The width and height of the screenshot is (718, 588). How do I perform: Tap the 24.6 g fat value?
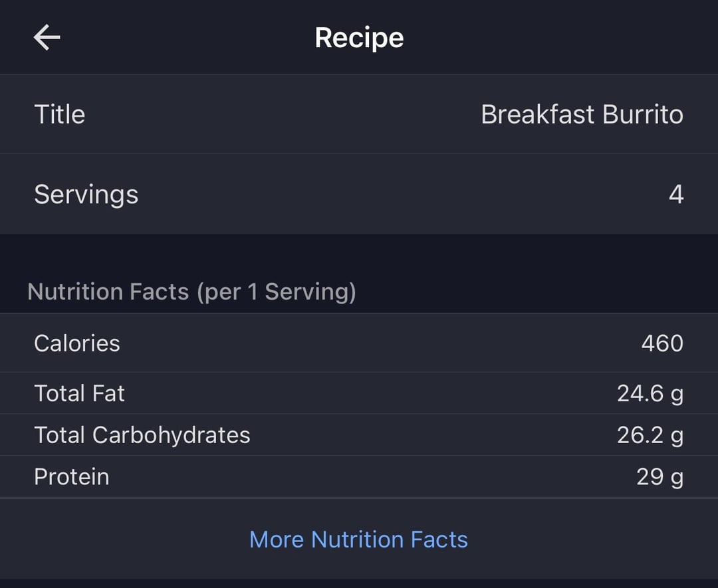point(650,393)
